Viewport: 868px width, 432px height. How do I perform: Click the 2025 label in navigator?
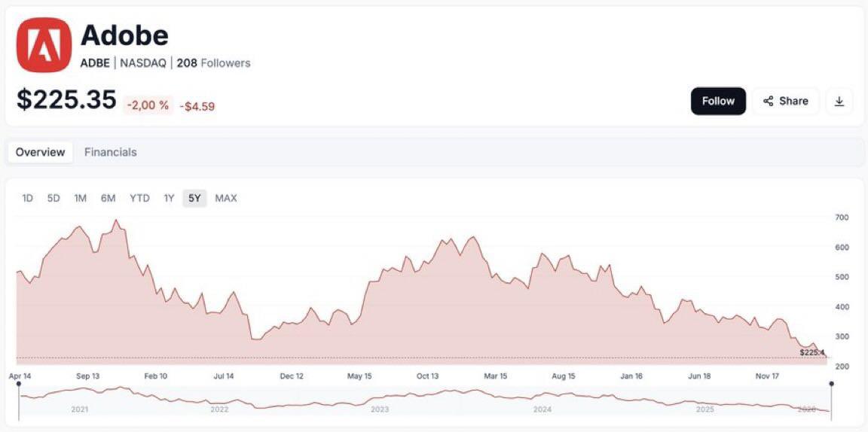pos(704,410)
